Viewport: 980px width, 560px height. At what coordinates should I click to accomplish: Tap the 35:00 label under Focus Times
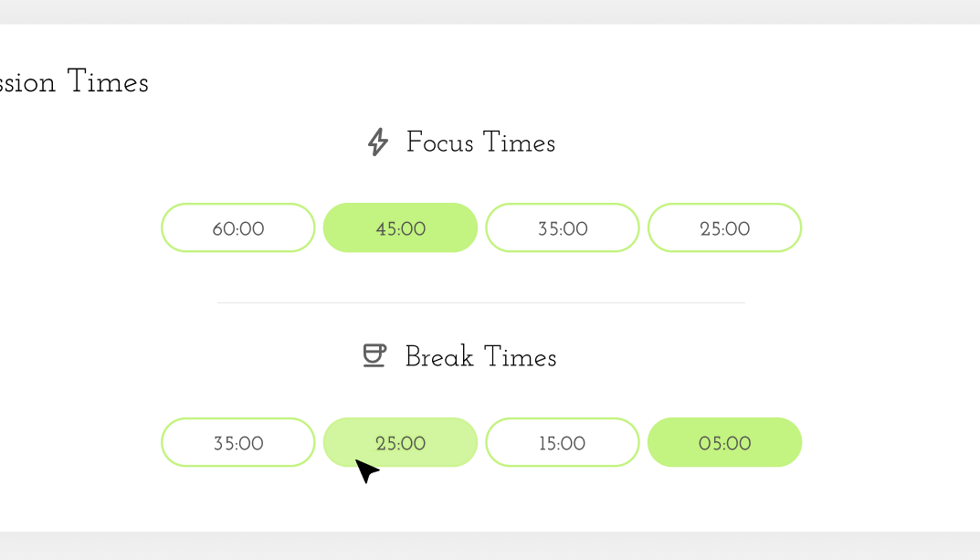(x=563, y=228)
